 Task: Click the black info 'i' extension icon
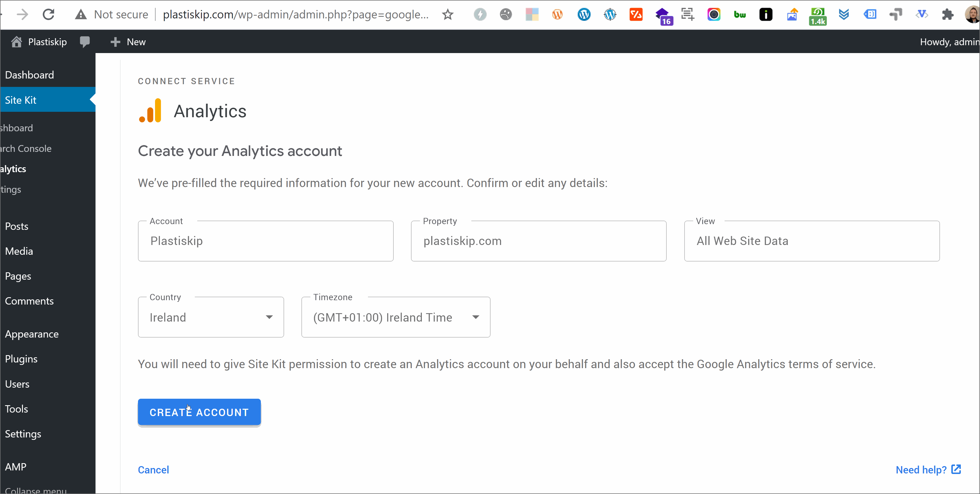click(x=766, y=14)
